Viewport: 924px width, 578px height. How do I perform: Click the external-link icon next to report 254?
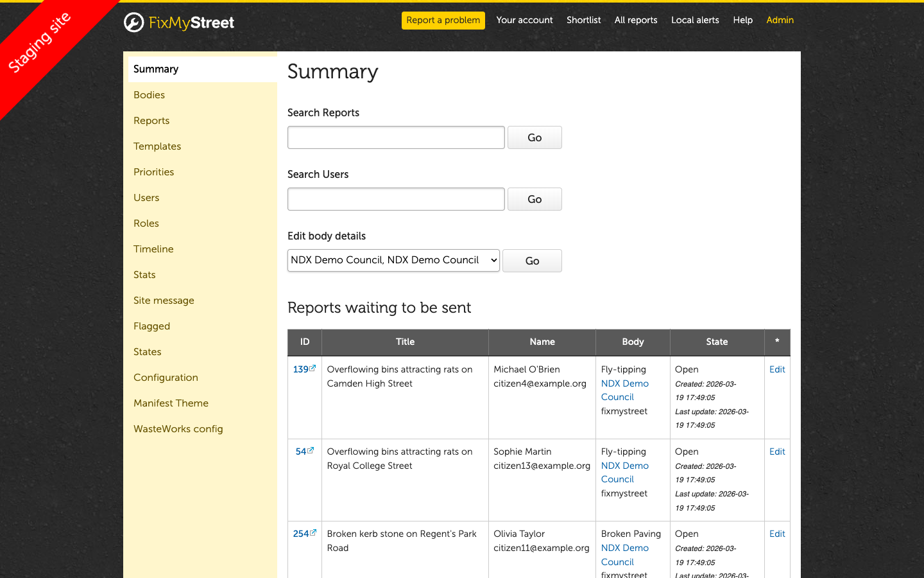[312, 531]
